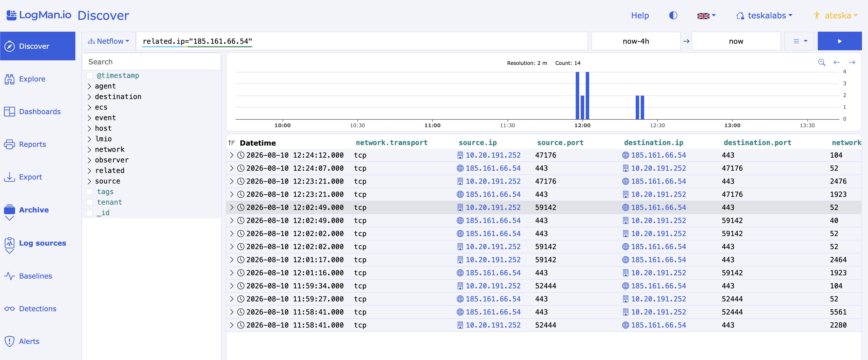Click the histogram zoom magnifier icon
The image size is (868, 360).
(822, 62)
